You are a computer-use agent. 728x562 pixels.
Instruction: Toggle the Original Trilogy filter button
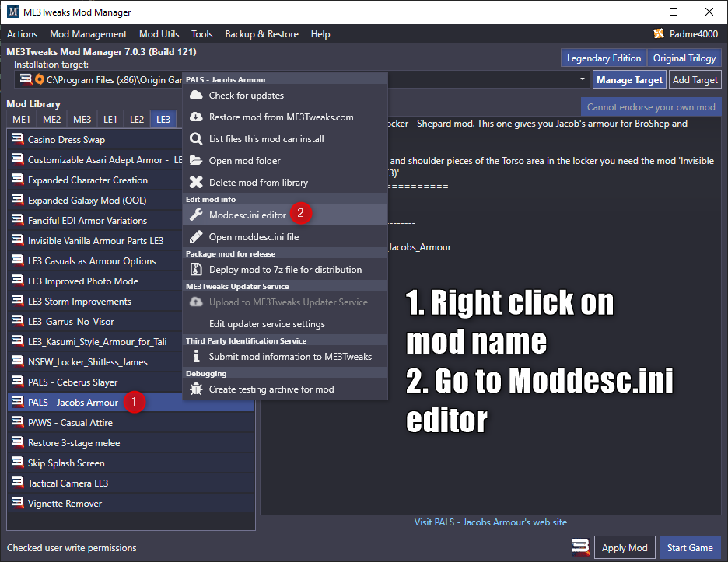point(684,58)
